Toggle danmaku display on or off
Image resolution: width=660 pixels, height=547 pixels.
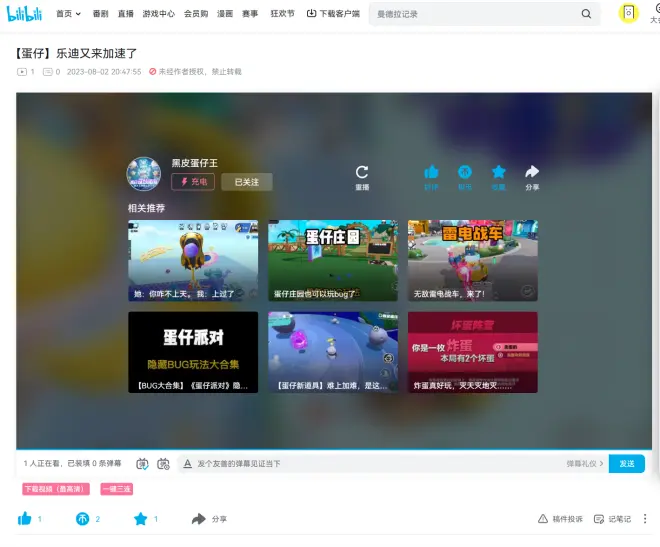(141, 464)
